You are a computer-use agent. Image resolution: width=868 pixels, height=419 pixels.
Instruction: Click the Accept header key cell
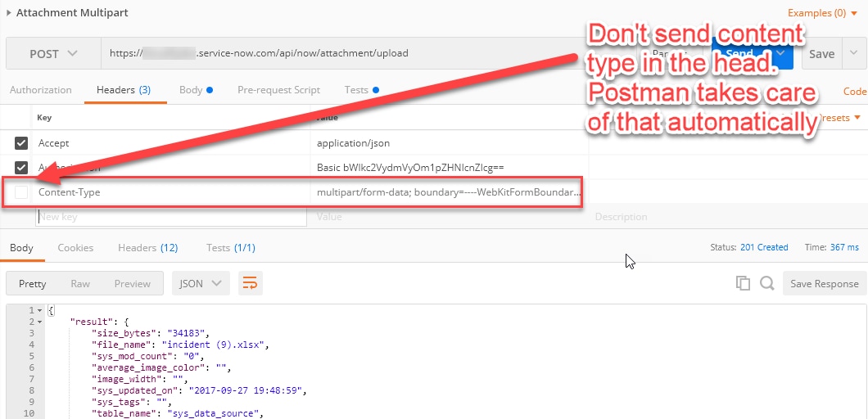172,143
